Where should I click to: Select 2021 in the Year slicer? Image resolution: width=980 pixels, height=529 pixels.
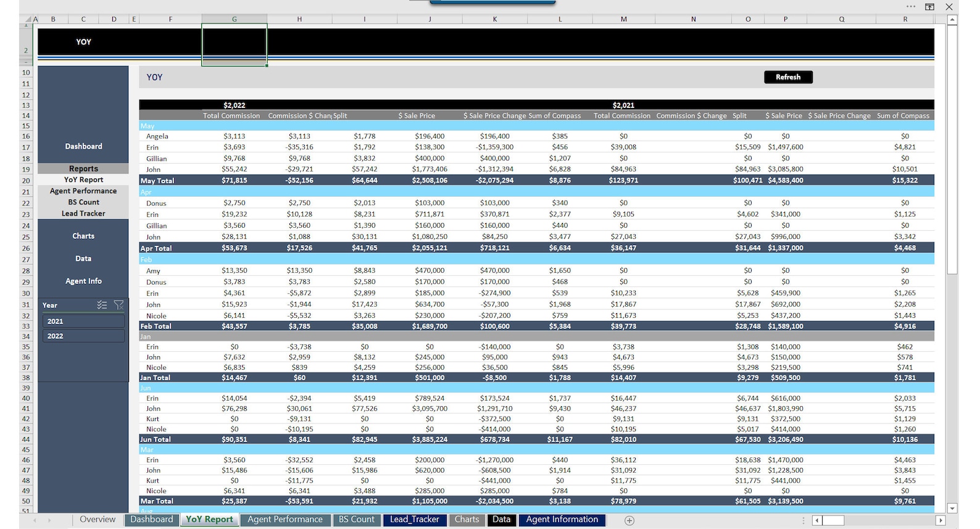tap(83, 321)
